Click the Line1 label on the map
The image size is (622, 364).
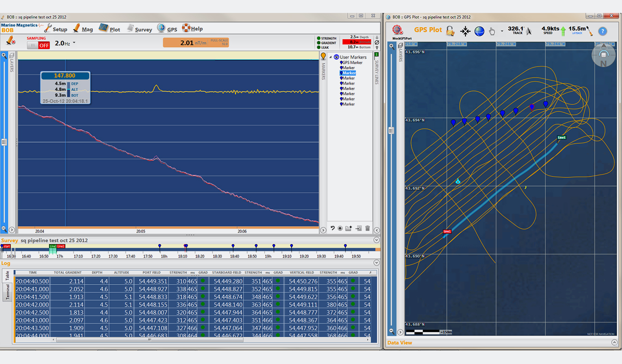(561, 137)
